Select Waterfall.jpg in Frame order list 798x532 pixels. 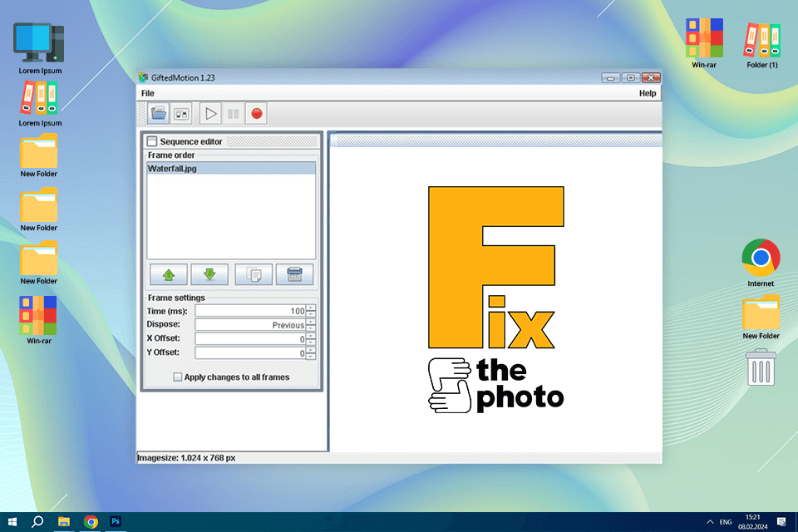pyautogui.click(x=231, y=169)
